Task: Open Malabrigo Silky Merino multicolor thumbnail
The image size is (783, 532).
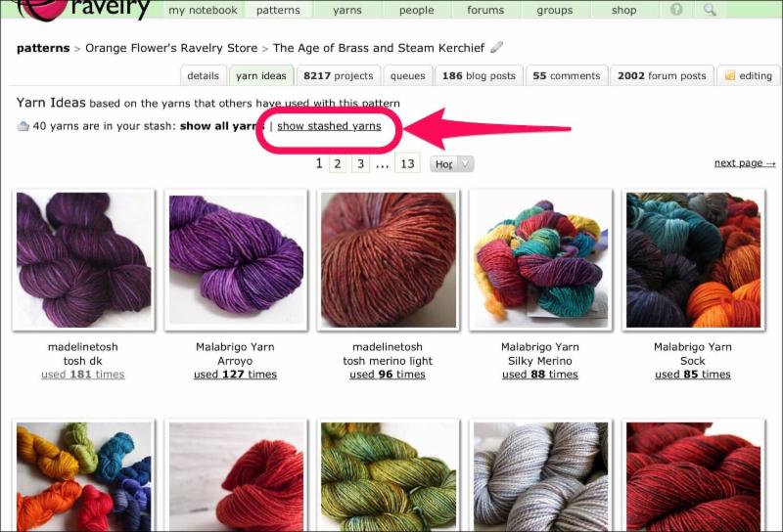Action: (x=540, y=260)
